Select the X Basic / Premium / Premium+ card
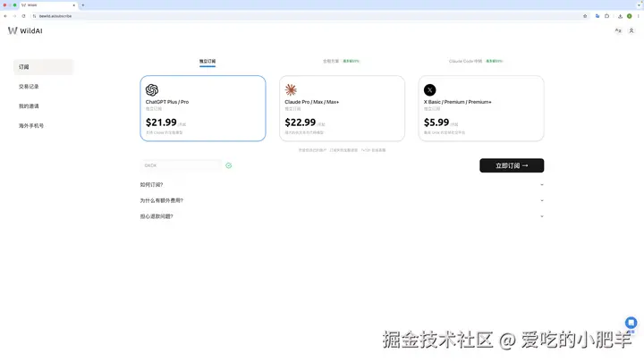This screenshot has width=644, height=362. click(x=481, y=108)
